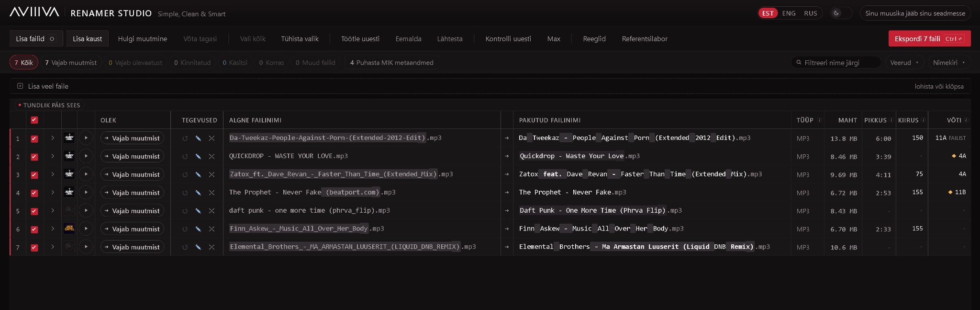Expand details for the Da-Tweekaz row
Viewport: 980px width, 310px height.
[x=53, y=138]
